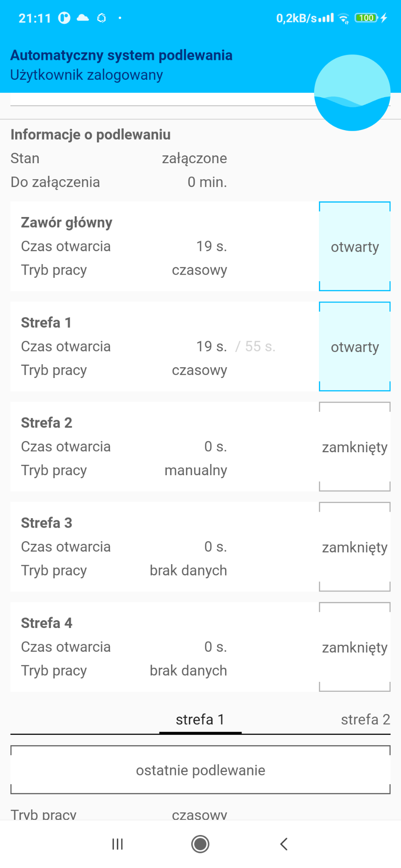
Task: Toggle Strefa 3 zamknięty valve button
Action: coord(355,547)
